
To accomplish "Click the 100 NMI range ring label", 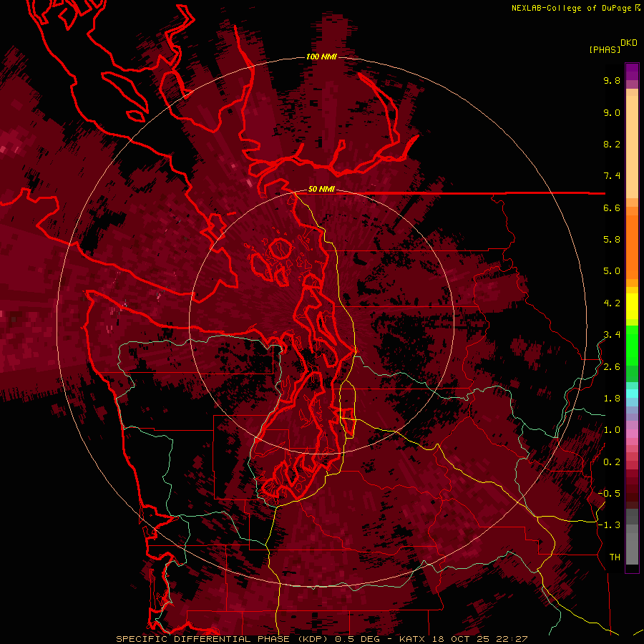I will [321, 57].
